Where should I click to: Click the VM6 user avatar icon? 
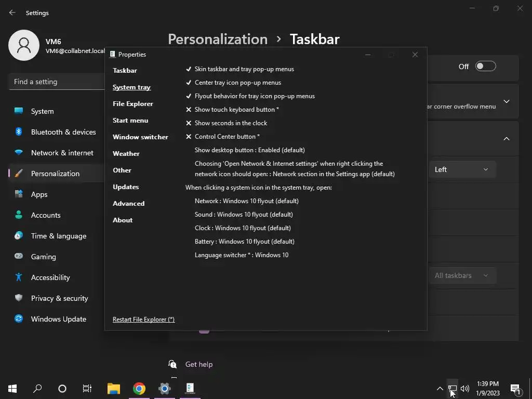(24, 45)
